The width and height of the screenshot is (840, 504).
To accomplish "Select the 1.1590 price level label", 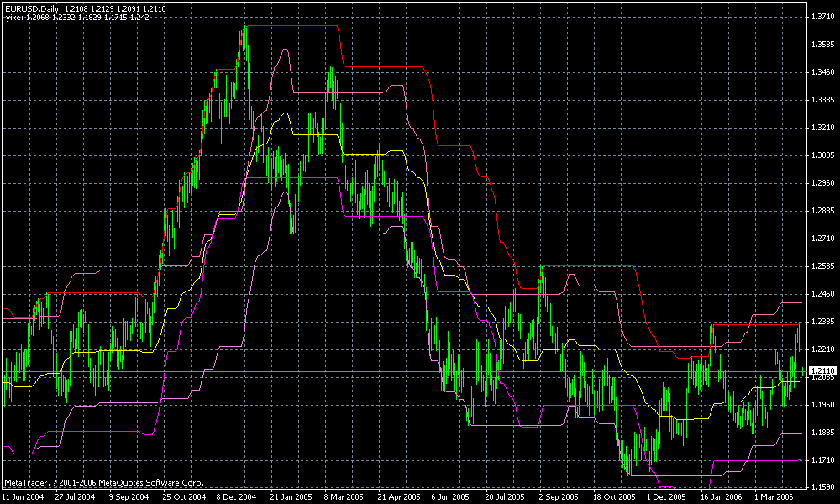I will click(823, 488).
